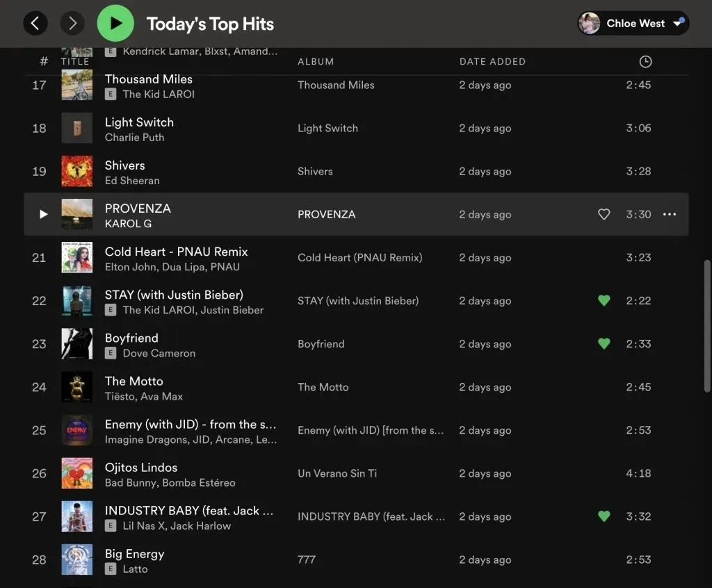Like the PROVENZA song with heart

tap(604, 215)
